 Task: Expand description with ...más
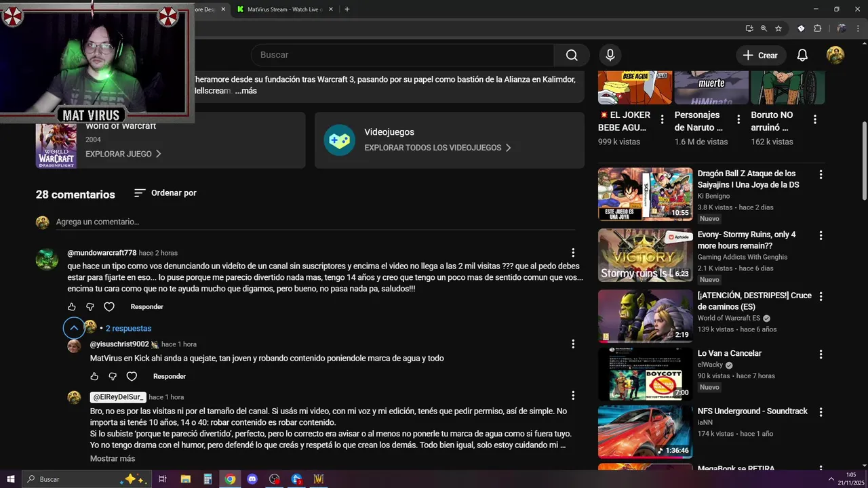tap(246, 91)
